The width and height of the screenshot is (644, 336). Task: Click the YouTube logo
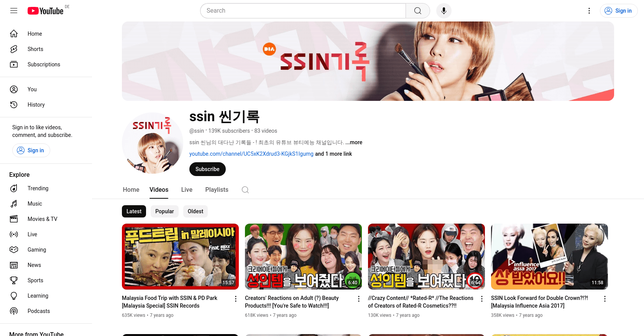point(46,11)
